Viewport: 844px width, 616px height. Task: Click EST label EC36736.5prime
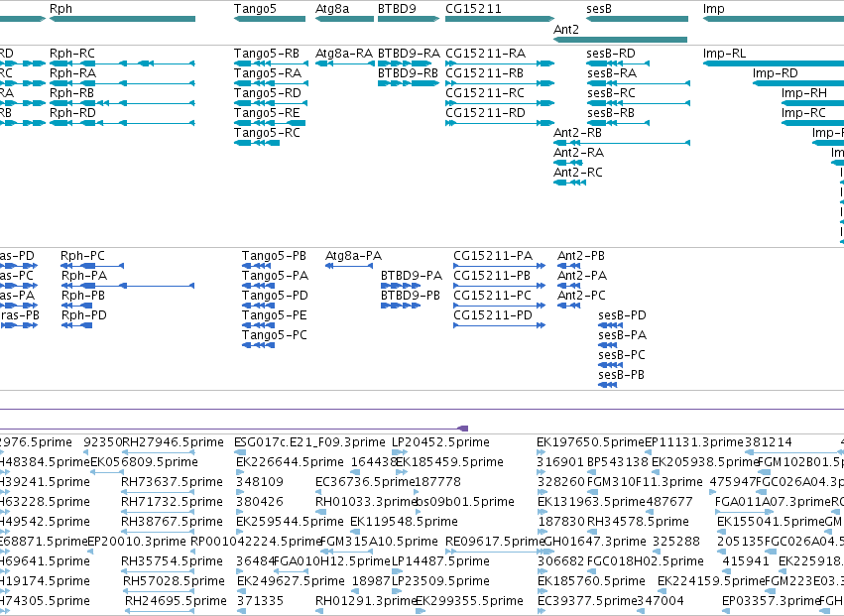365,482
